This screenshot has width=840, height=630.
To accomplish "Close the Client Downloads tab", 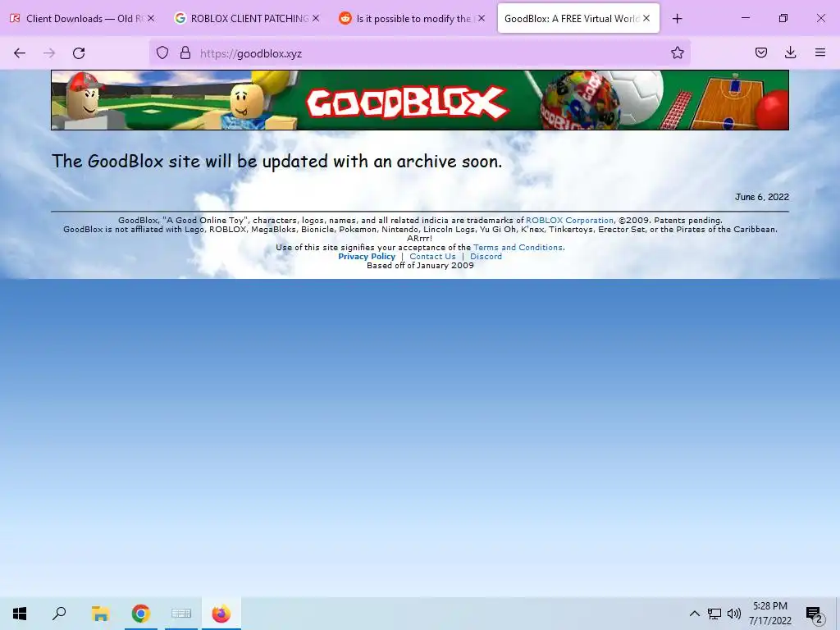I will click(x=151, y=18).
